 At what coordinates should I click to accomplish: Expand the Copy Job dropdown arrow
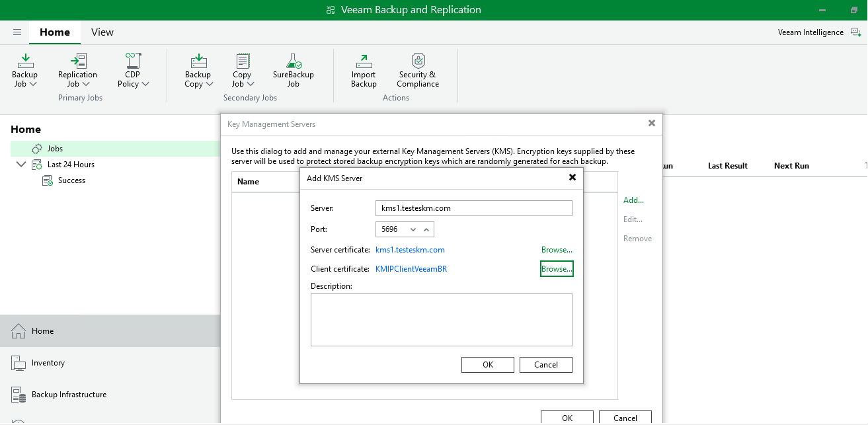click(251, 84)
